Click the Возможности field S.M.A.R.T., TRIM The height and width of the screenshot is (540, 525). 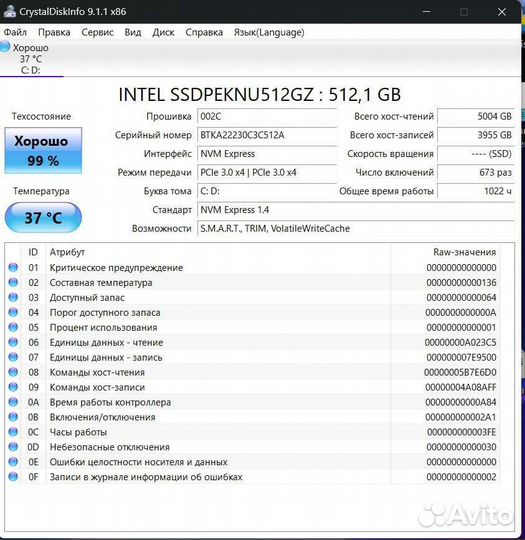pyautogui.click(x=356, y=228)
